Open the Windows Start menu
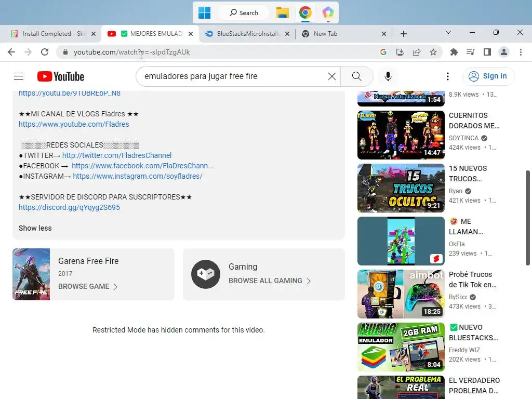 204,13
